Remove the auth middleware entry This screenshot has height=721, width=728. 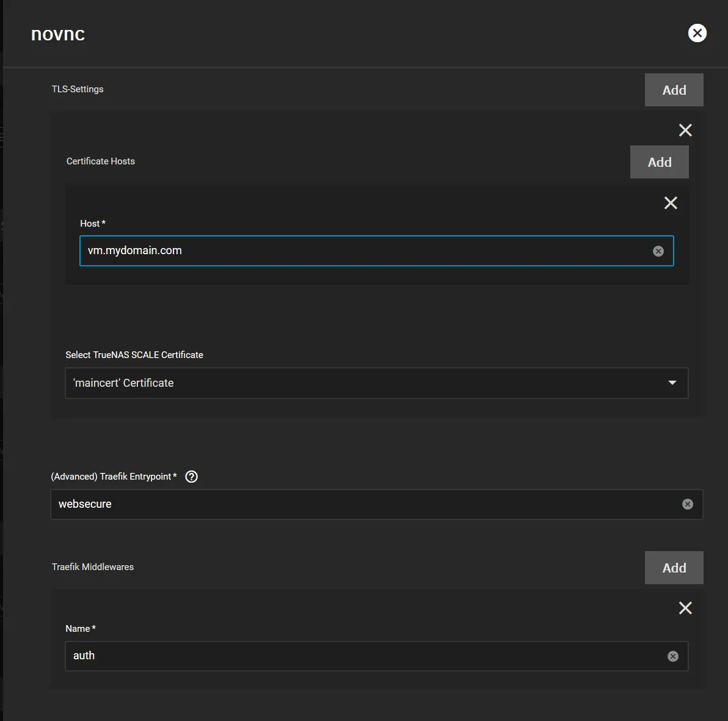pos(685,608)
